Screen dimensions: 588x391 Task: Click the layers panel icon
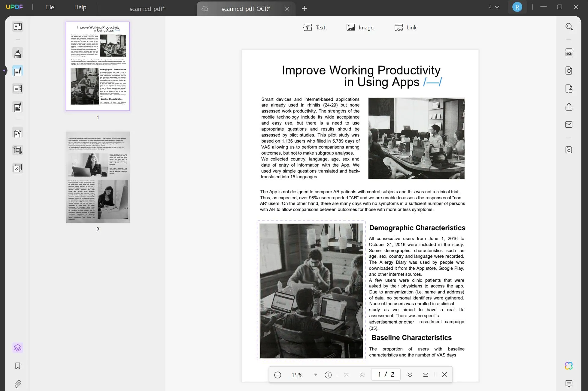(17, 348)
